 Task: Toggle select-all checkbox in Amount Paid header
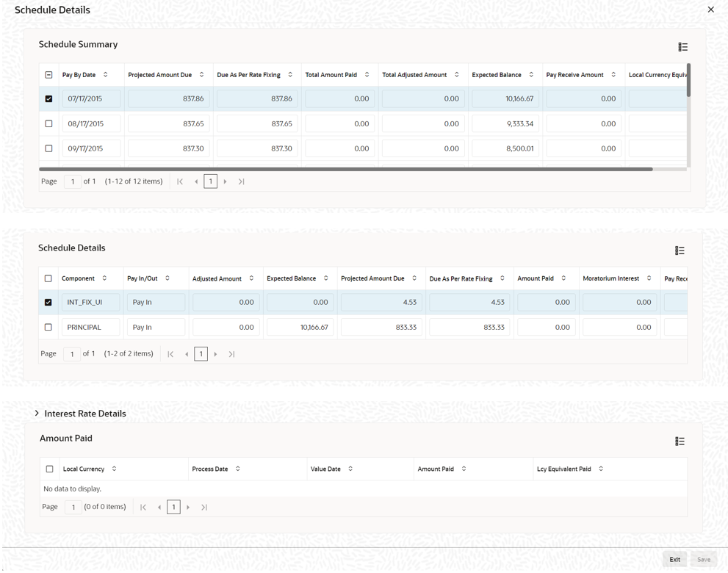(x=50, y=469)
